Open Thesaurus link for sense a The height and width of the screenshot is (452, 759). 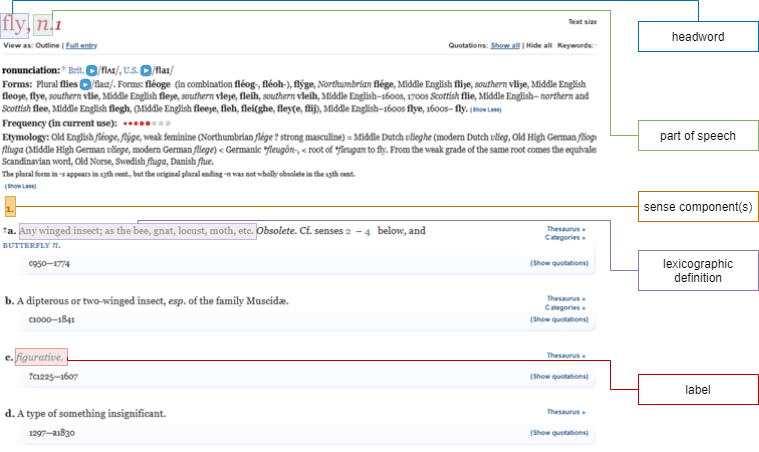point(565,228)
